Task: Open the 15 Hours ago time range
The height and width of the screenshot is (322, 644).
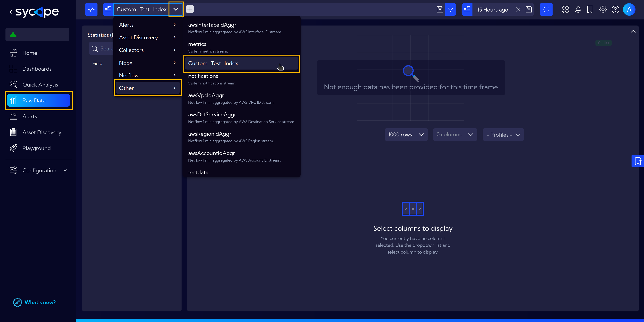Action: [x=492, y=9]
